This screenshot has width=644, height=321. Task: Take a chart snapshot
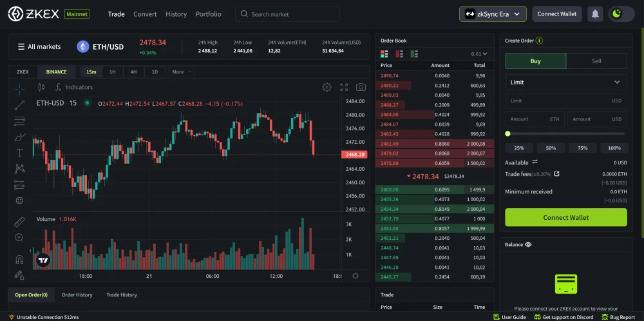coord(361,87)
